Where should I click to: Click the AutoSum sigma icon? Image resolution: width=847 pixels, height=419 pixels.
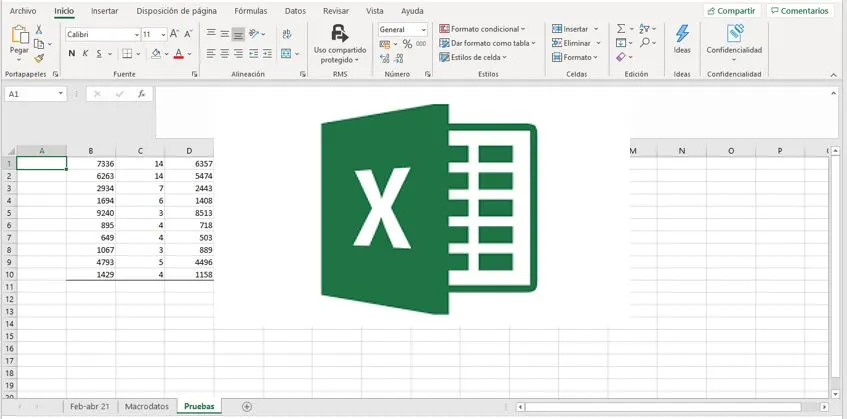coord(621,29)
